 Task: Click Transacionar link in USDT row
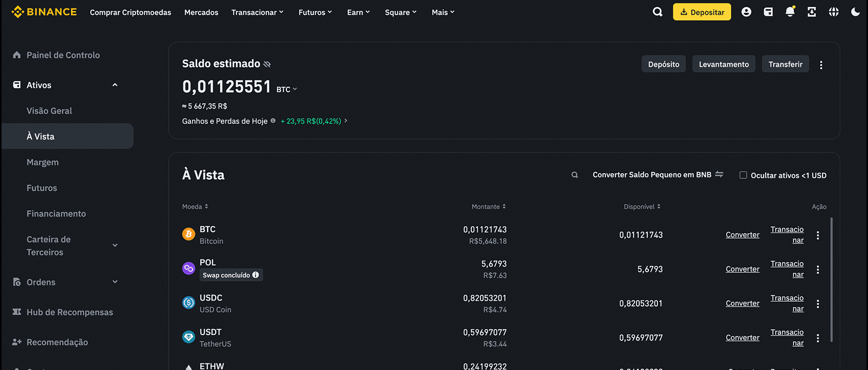click(x=787, y=338)
